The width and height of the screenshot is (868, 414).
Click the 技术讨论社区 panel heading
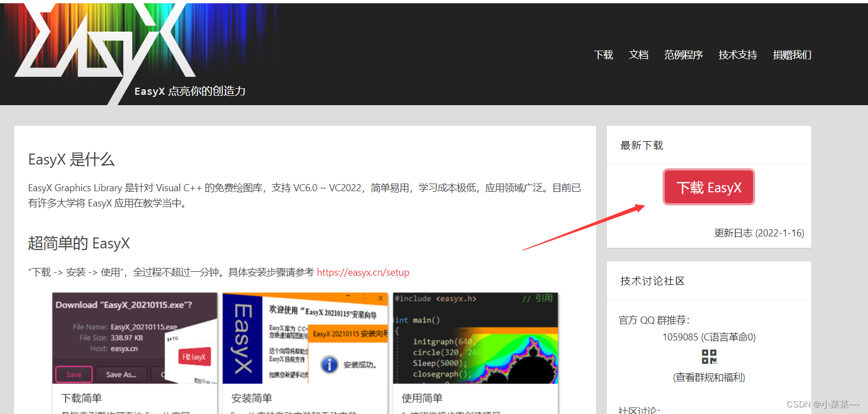click(652, 281)
